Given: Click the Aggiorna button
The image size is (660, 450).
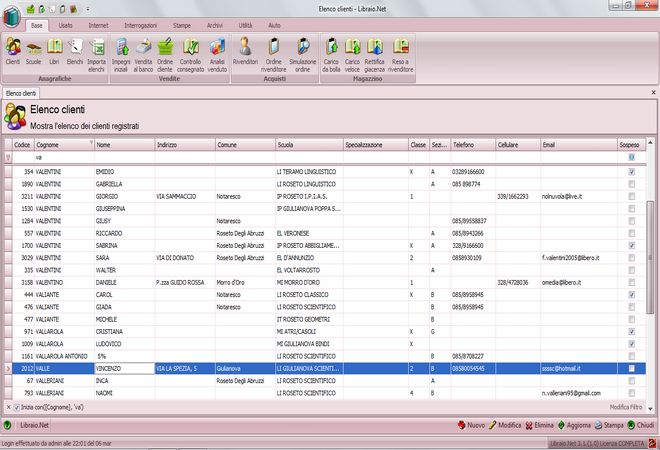Looking at the screenshot, I should point(574,425).
